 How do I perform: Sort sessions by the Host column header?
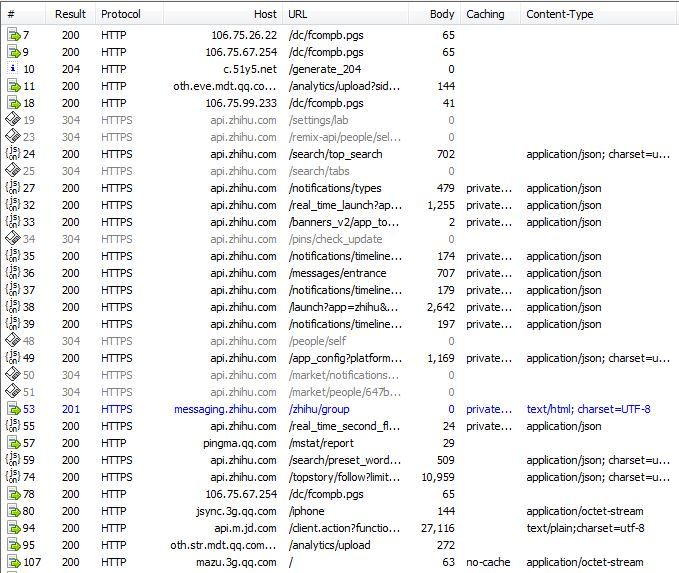click(x=223, y=14)
